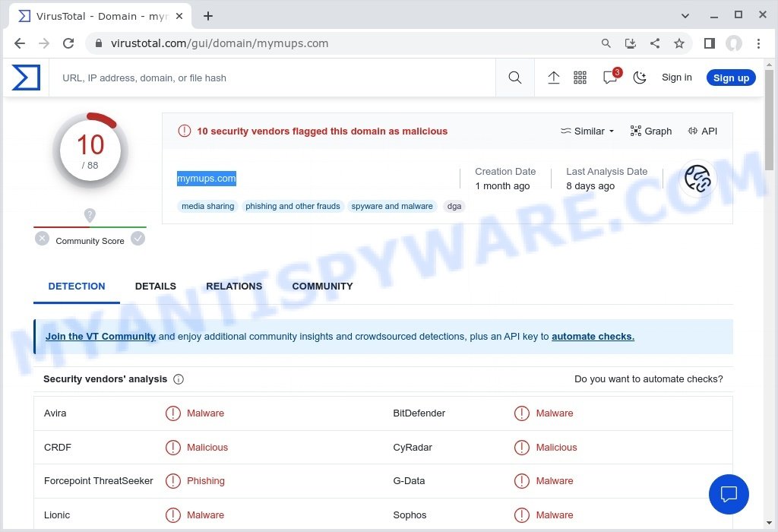Click the install/download icon in address bar

[x=630, y=43]
